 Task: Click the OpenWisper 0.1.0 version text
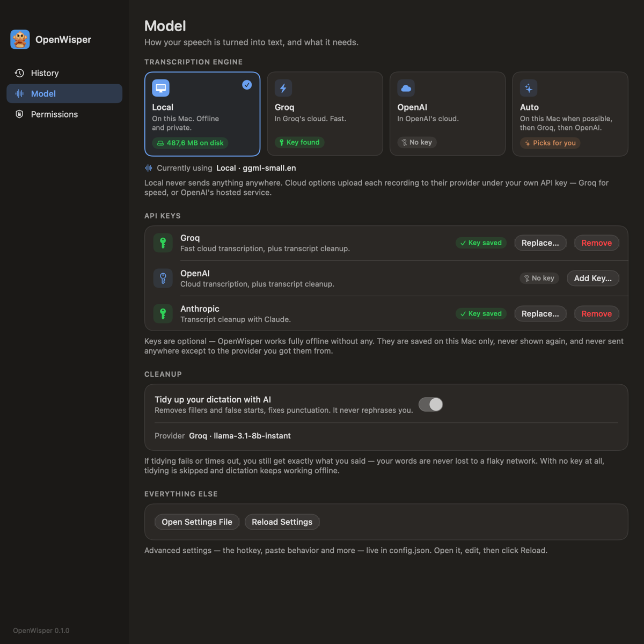click(x=41, y=631)
